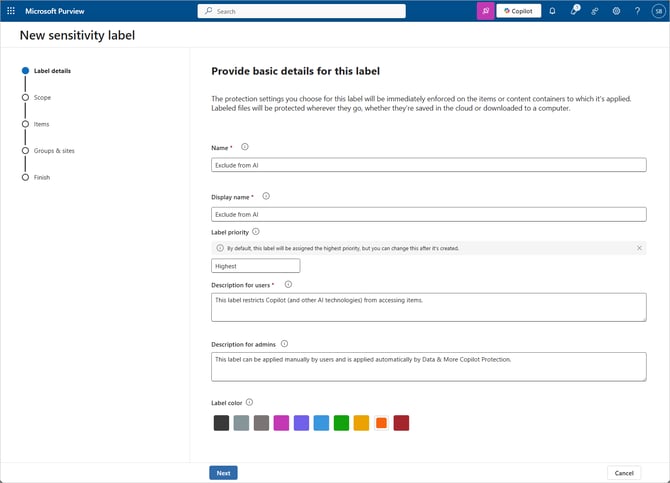Viewport: 670px width, 483px height.
Task: Click the help question mark icon
Action: [x=637, y=11]
